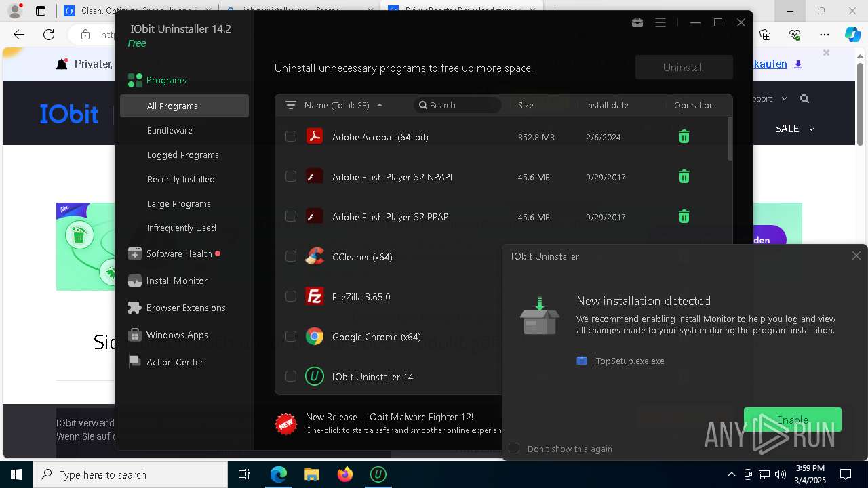Click the Uninstall button

coord(684,67)
